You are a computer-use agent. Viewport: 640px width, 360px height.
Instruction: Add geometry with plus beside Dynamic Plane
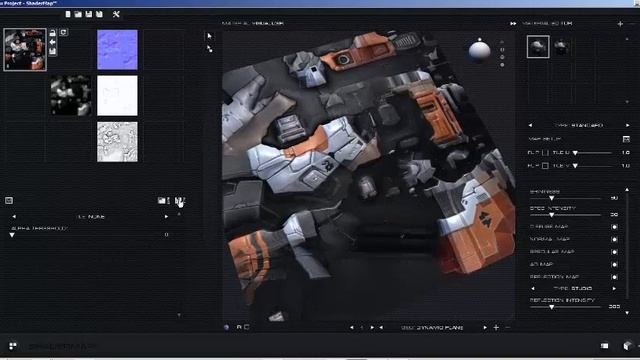pyautogui.click(x=496, y=327)
